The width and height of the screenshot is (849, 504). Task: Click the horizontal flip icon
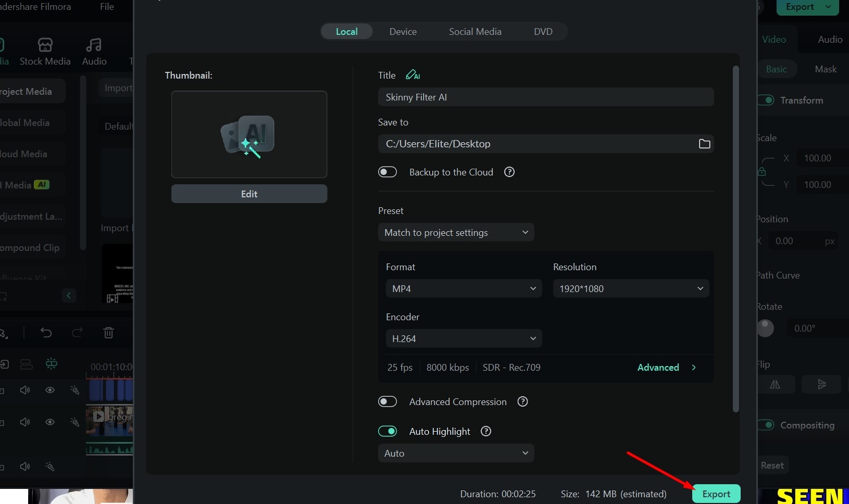click(775, 384)
